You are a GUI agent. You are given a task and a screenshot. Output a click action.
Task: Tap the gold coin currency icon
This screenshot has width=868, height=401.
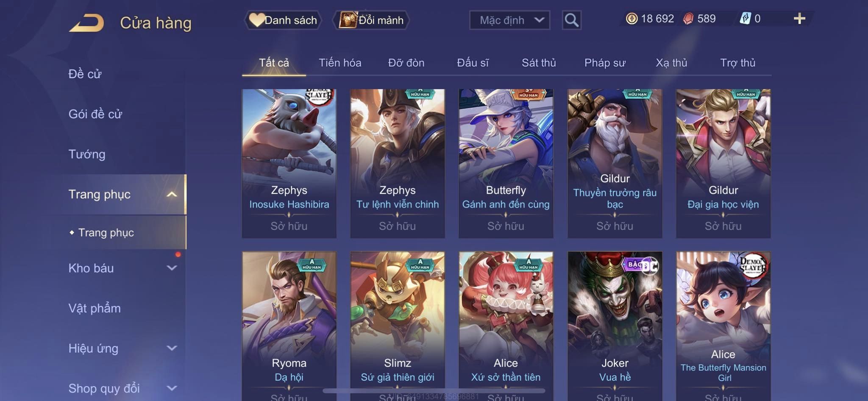[632, 19]
